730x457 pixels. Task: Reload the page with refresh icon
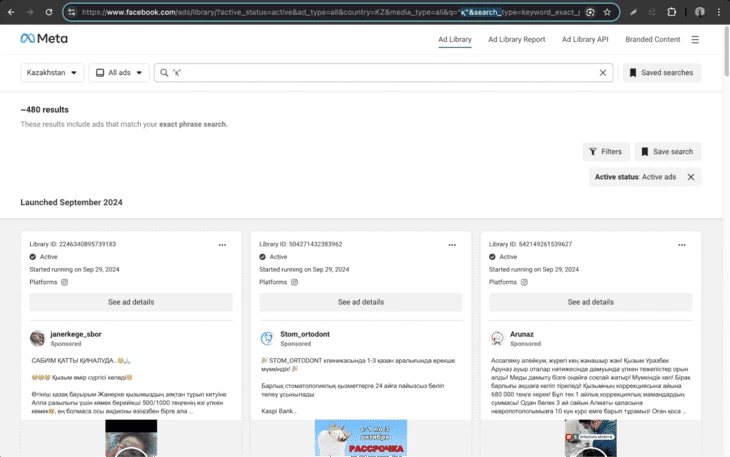pyautogui.click(x=49, y=12)
